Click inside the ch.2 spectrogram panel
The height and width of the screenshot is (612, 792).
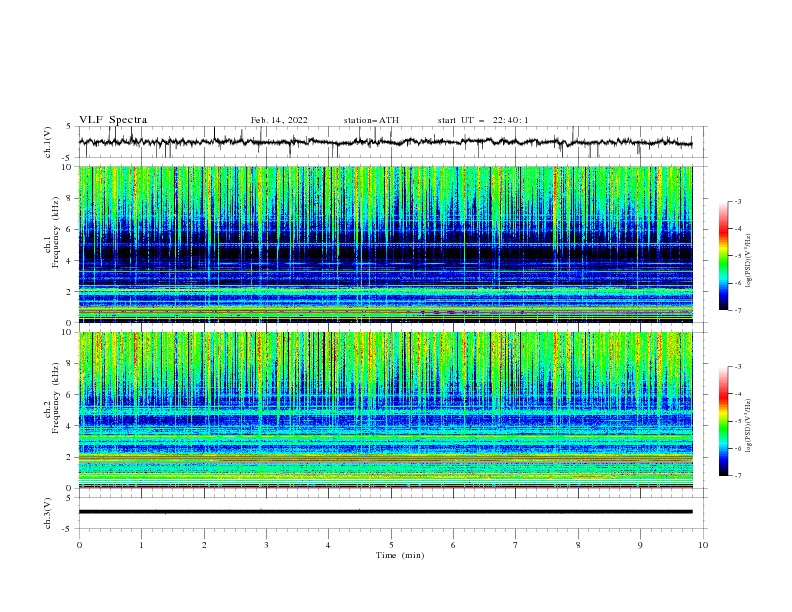385,410
